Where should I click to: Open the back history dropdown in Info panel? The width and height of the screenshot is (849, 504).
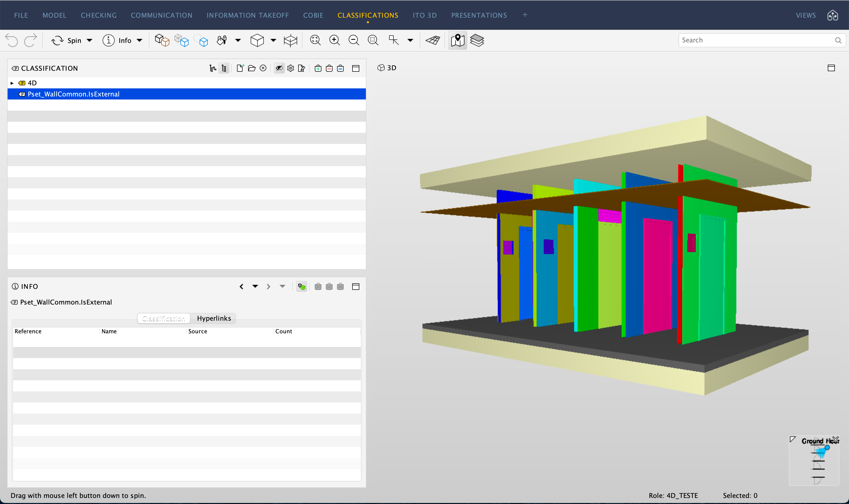255,287
